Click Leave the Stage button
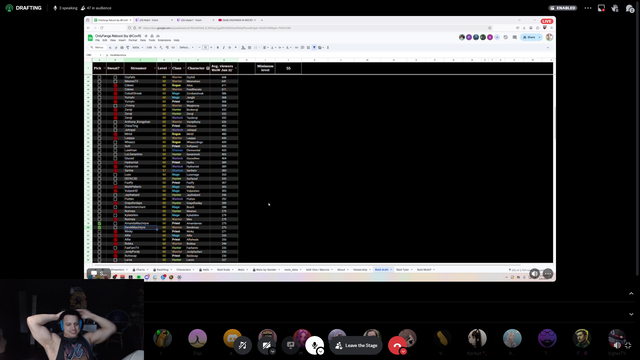Screen dimensions: 640x360 tap(356, 345)
